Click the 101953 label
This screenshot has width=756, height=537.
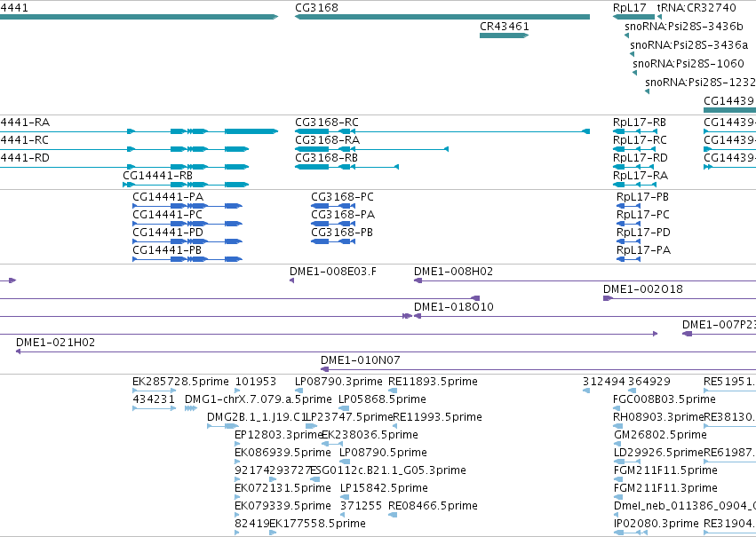click(x=256, y=382)
